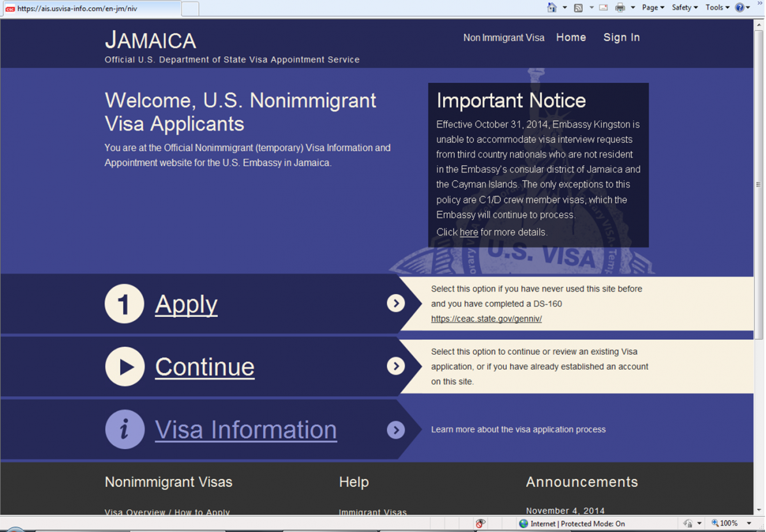This screenshot has height=532, width=766.
Task: Click Sign In link
Action: (622, 38)
